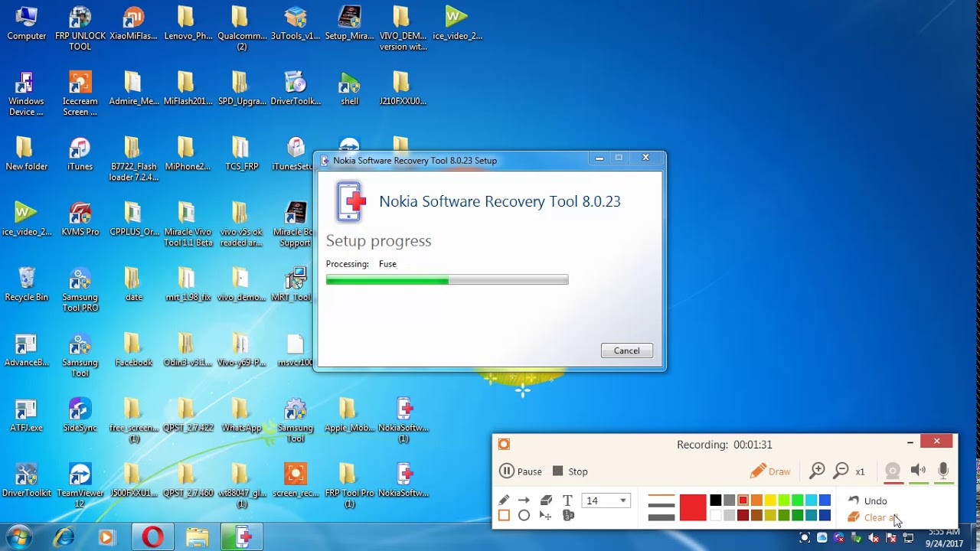The width and height of the screenshot is (980, 551).
Task: Cancel the Nokia Recovery Tool setup
Action: (x=626, y=350)
